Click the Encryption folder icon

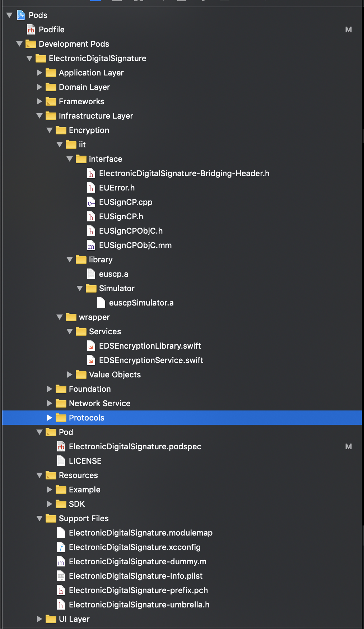(61, 130)
